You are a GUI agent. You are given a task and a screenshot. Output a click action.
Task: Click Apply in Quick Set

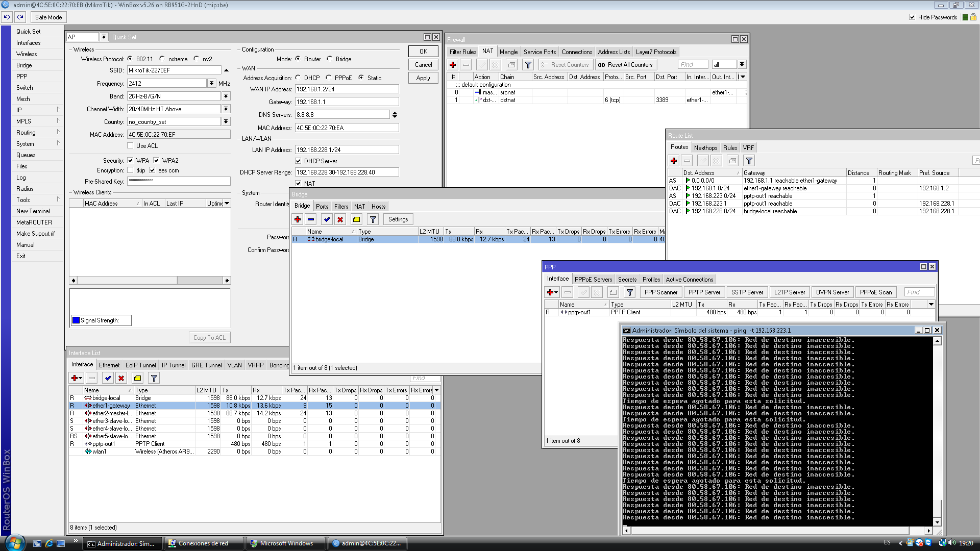pyautogui.click(x=423, y=78)
